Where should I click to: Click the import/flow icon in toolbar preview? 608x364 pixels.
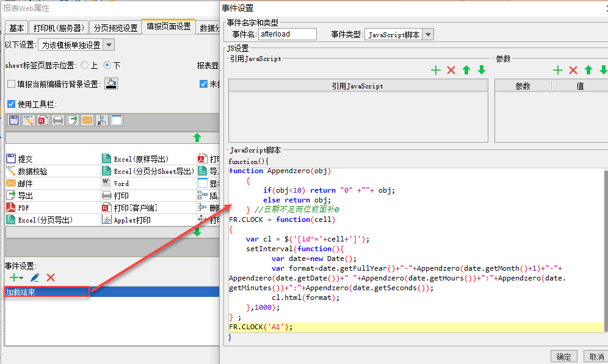[102, 120]
